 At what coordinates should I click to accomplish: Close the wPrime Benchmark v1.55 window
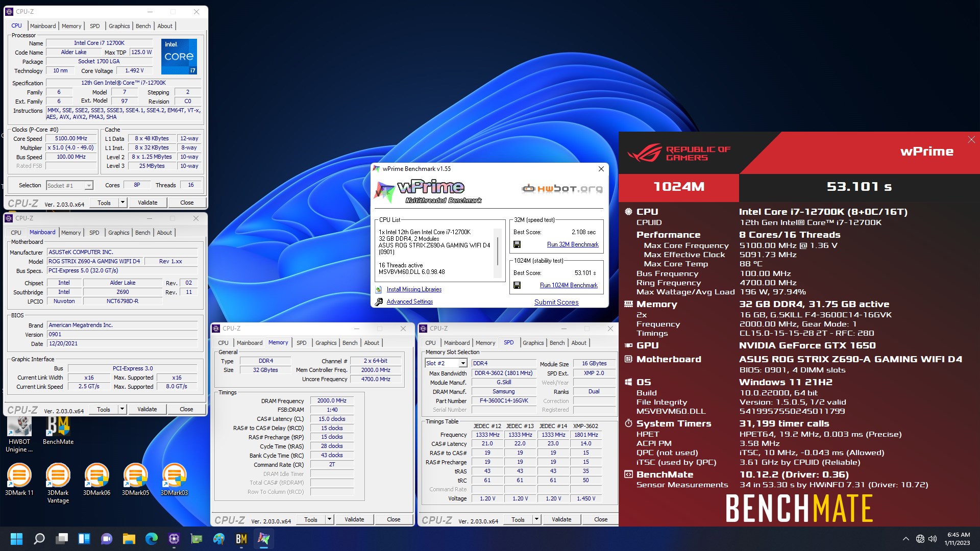coord(601,169)
